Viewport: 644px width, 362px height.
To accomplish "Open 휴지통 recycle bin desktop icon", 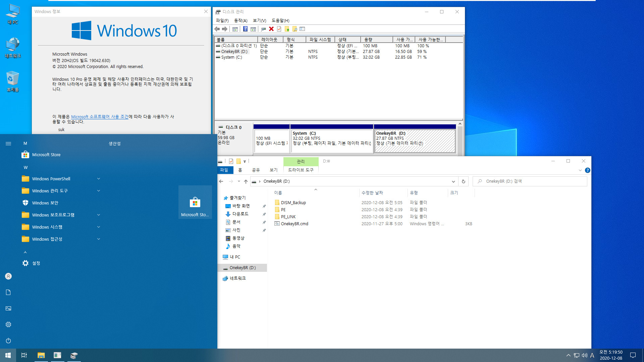I will point(13,81).
